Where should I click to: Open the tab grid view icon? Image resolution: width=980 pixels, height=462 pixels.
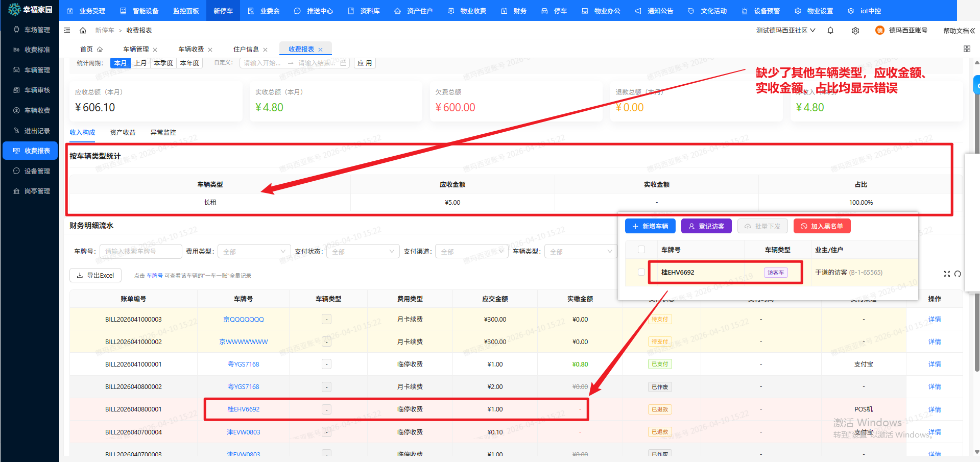coord(967,49)
